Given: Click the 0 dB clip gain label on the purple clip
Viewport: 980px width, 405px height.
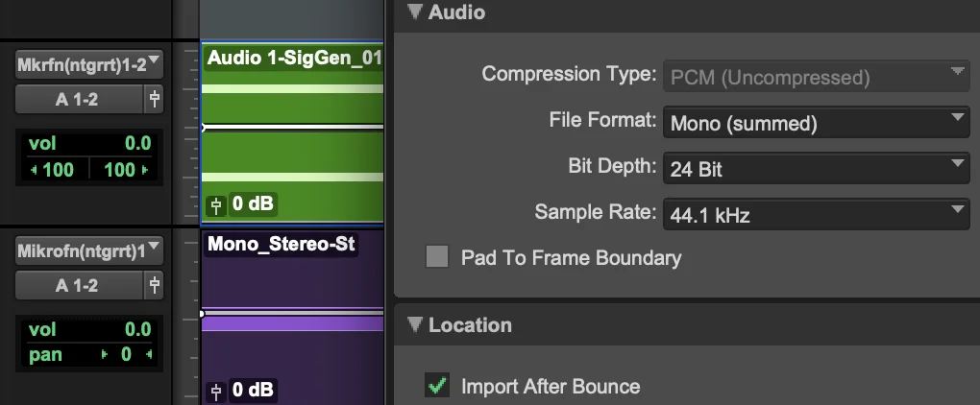Looking at the screenshot, I should tap(253, 390).
